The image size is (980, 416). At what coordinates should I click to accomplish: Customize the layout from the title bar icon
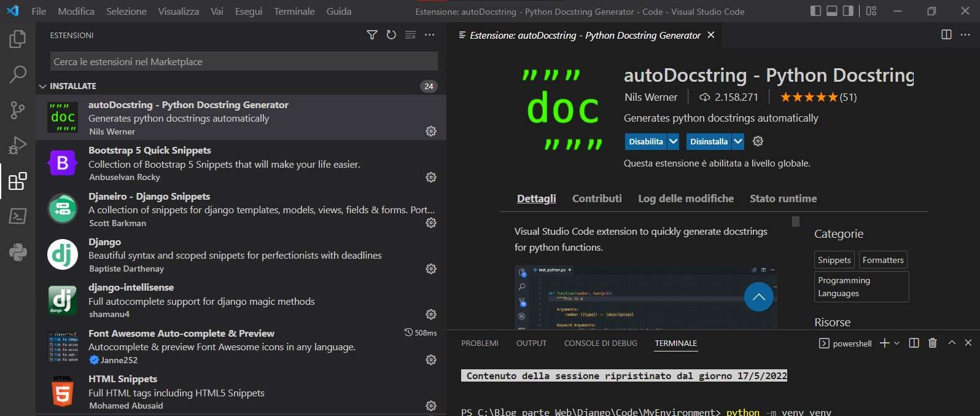pos(871,11)
